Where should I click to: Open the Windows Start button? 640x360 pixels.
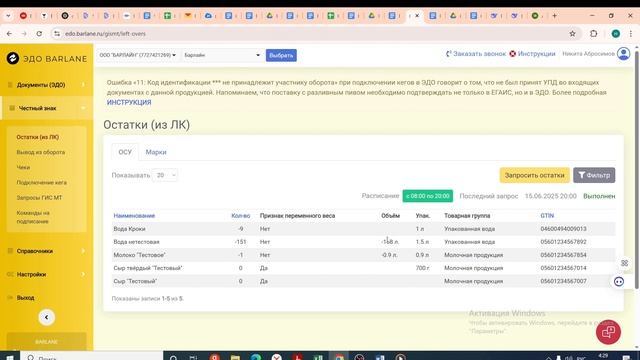(10, 357)
